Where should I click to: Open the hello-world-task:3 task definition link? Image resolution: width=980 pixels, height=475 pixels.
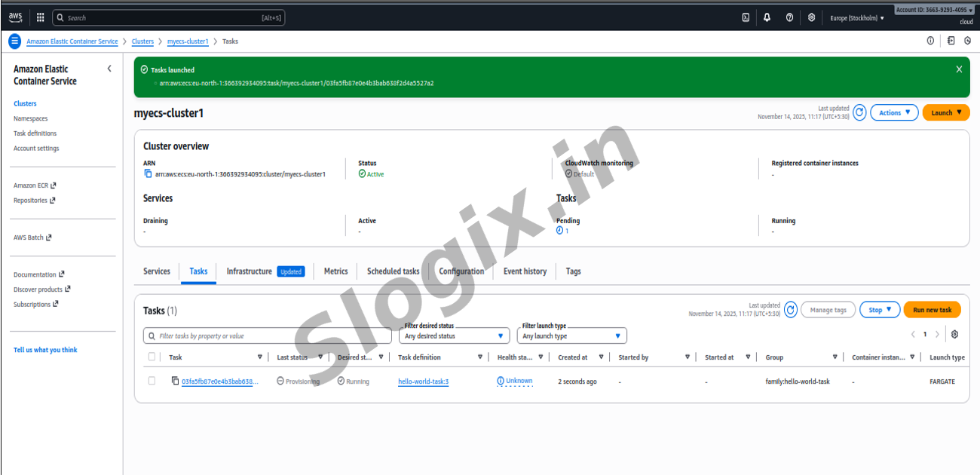(423, 382)
